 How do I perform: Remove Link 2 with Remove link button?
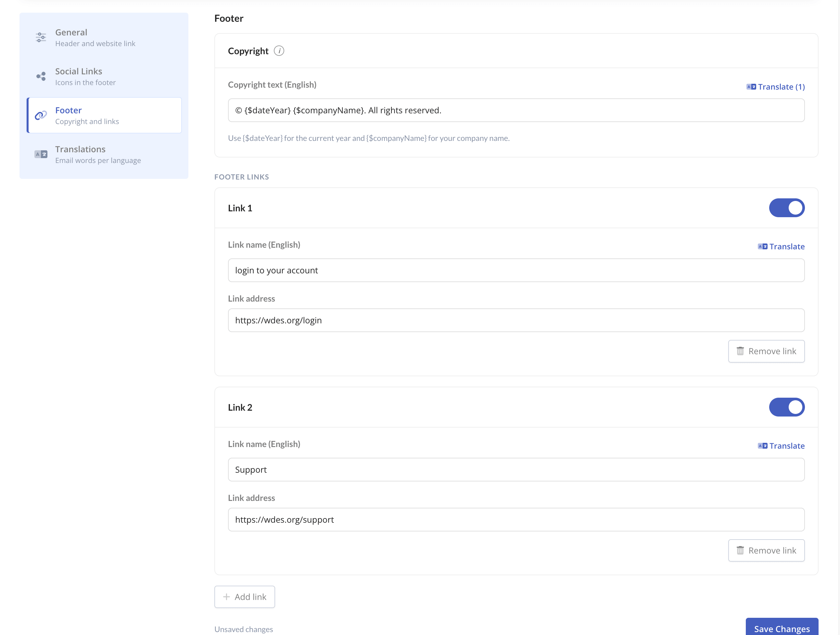(766, 550)
